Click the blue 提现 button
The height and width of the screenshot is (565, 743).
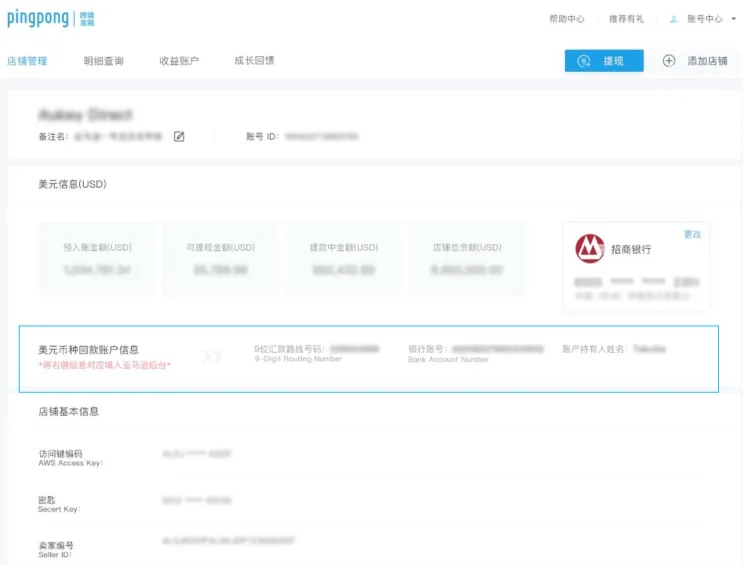click(x=604, y=61)
